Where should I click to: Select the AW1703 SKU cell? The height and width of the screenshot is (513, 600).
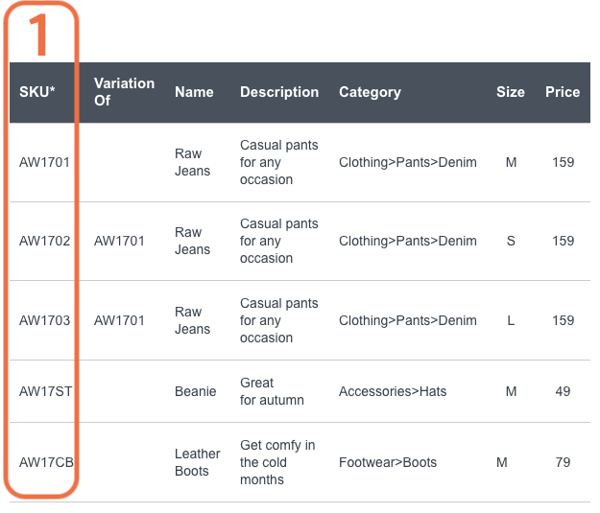click(45, 320)
